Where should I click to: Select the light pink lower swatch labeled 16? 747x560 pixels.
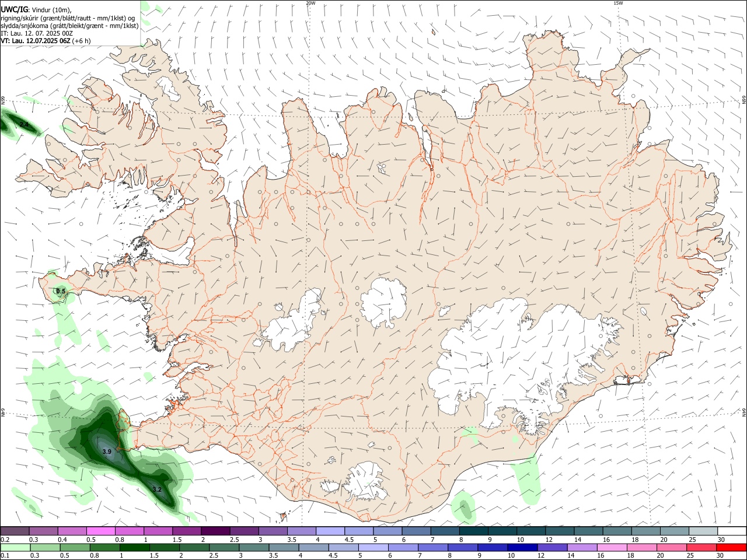coord(611,547)
